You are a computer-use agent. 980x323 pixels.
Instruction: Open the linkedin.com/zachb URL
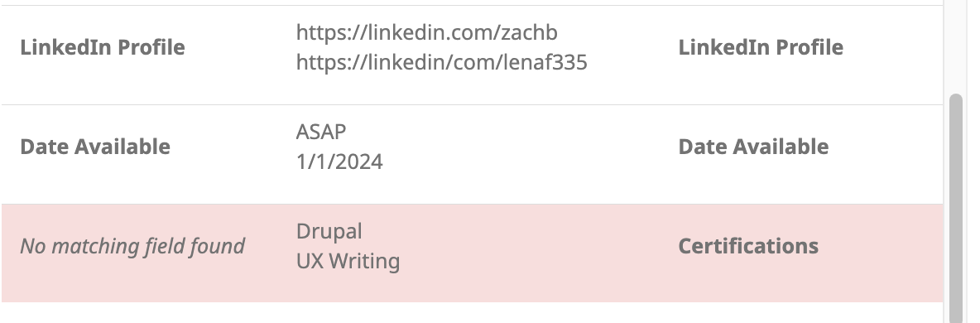(x=427, y=32)
